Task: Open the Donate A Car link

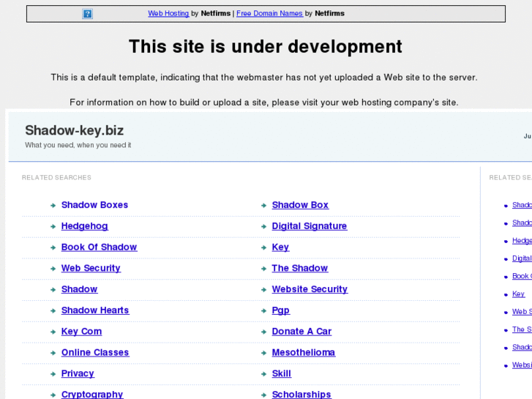Action: pyautogui.click(x=301, y=331)
